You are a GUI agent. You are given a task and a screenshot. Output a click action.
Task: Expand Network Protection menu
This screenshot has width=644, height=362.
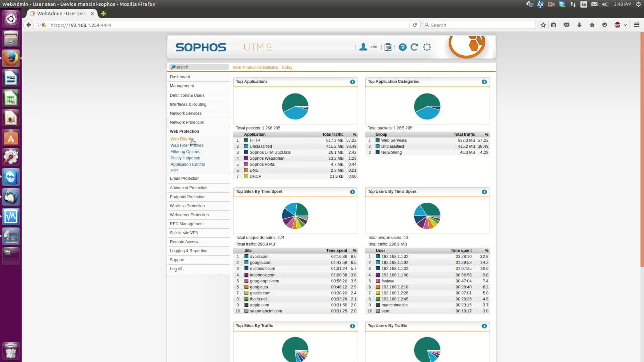point(199,122)
